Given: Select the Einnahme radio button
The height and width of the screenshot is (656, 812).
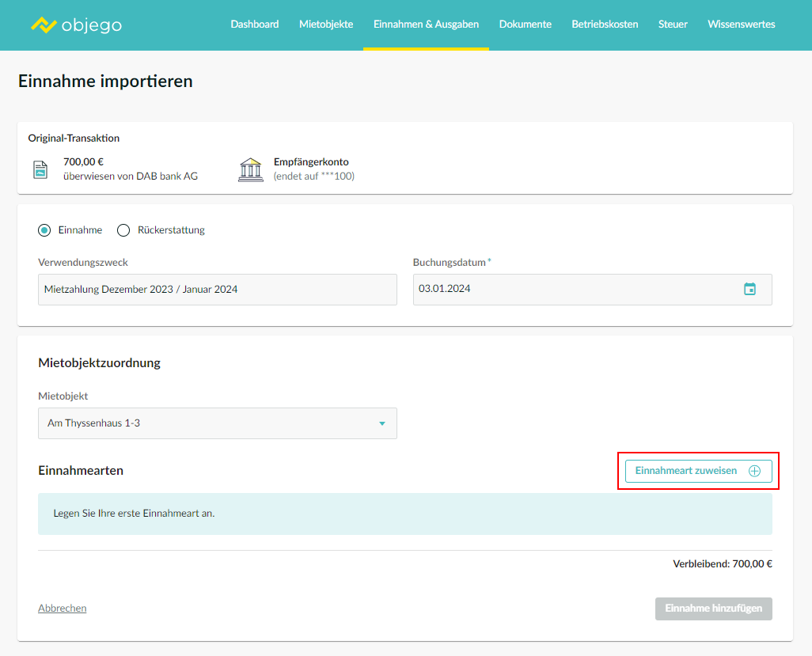Looking at the screenshot, I should (x=44, y=230).
